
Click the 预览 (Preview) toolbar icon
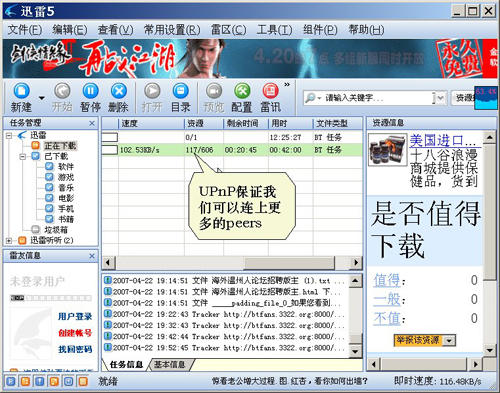tap(214, 91)
